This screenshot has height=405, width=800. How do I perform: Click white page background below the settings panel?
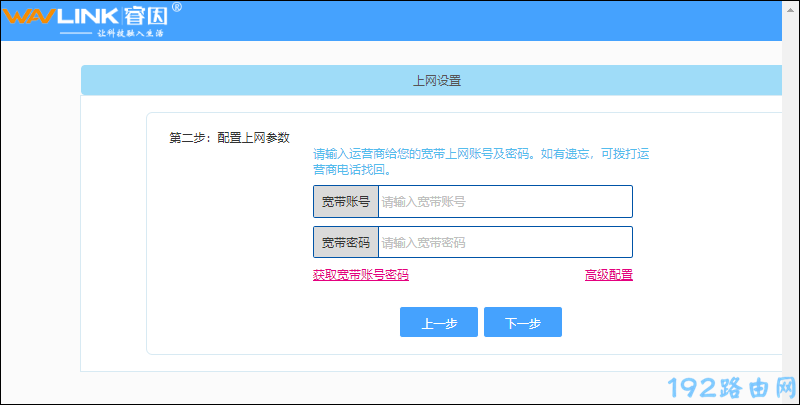[400, 388]
